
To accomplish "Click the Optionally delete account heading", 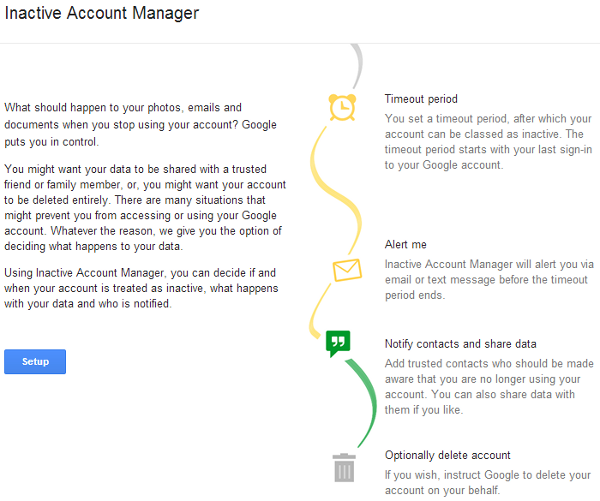I will pos(447,455).
